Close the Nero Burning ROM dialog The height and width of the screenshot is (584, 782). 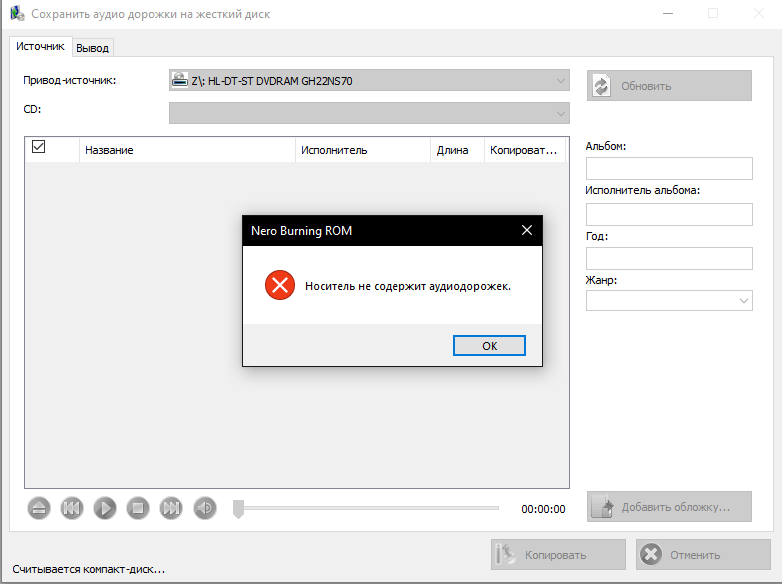click(x=527, y=230)
